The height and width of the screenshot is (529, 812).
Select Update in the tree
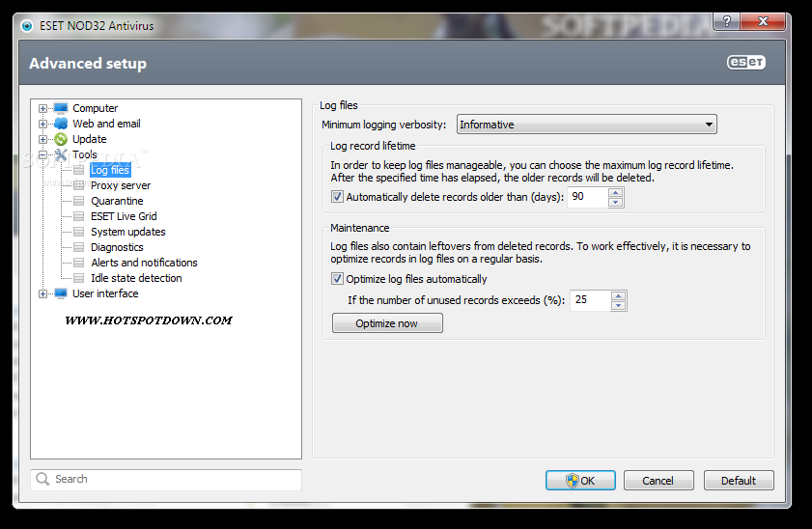(90, 139)
